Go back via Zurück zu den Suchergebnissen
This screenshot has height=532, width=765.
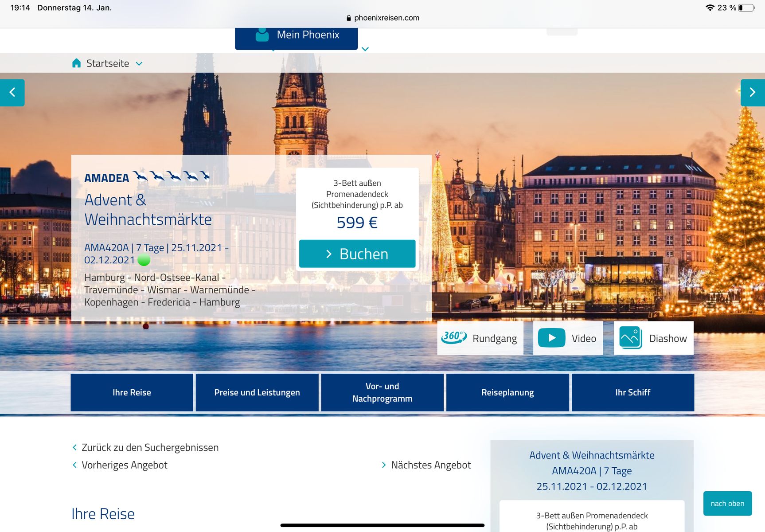click(149, 447)
